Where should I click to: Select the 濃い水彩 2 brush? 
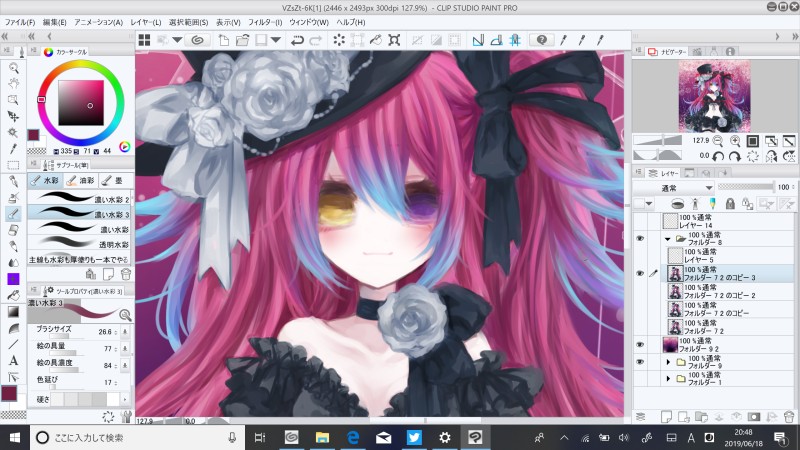[x=79, y=198]
